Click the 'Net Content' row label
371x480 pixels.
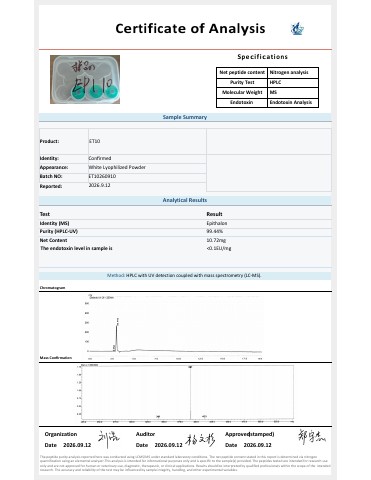pyautogui.click(x=53, y=240)
